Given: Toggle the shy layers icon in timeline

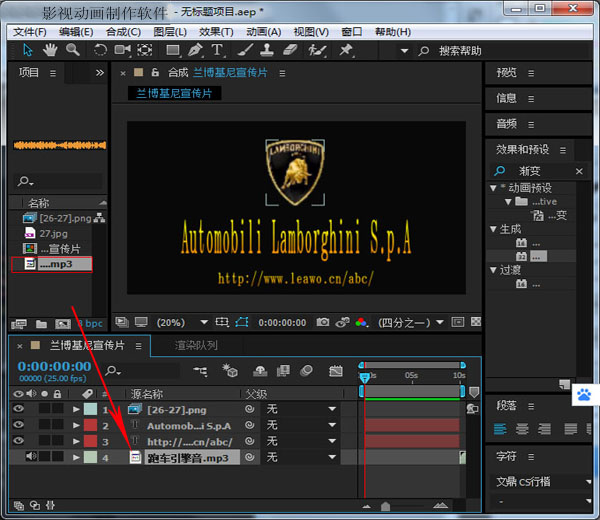Looking at the screenshot, I should [x=260, y=371].
